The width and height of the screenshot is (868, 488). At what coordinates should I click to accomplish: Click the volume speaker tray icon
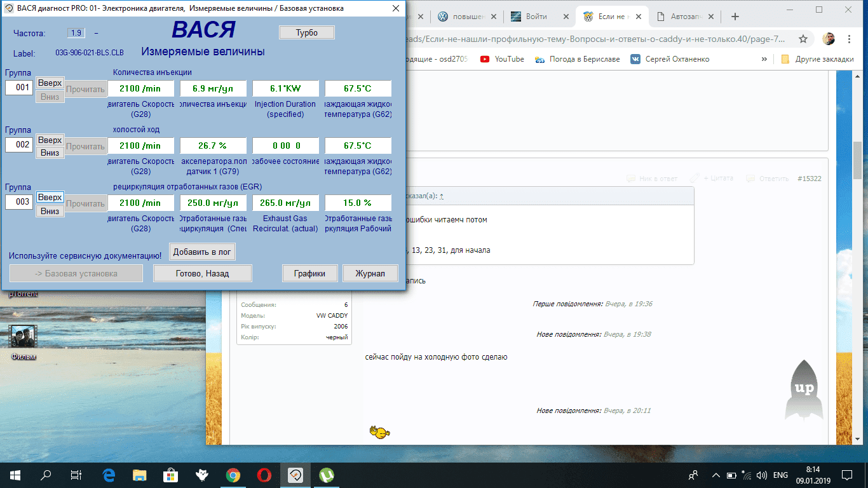click(762, 475)
